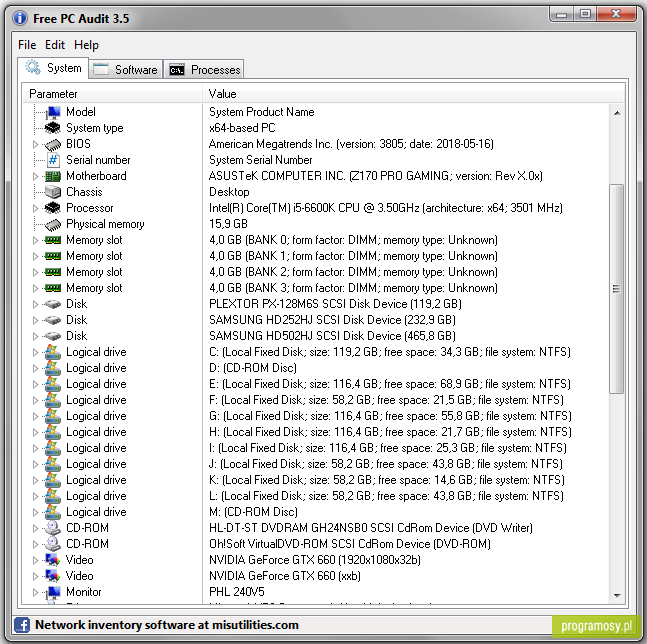647x644 pixels.
Task: Expand the L: logical drive node
Action: pos(35,496)
